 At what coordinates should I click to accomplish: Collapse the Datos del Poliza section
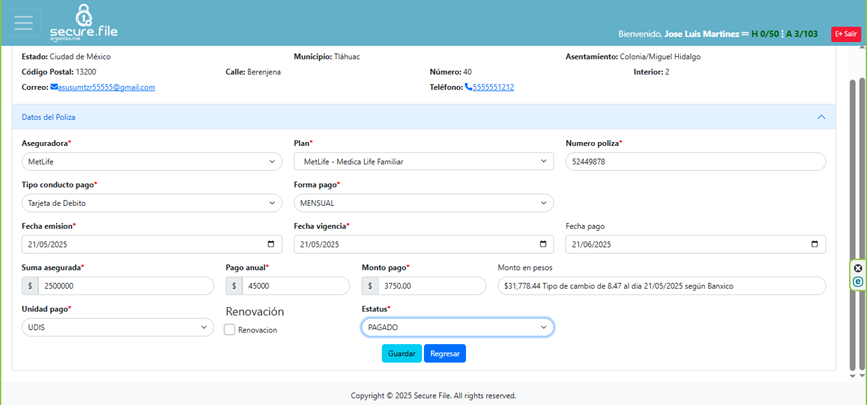[821, 117]
